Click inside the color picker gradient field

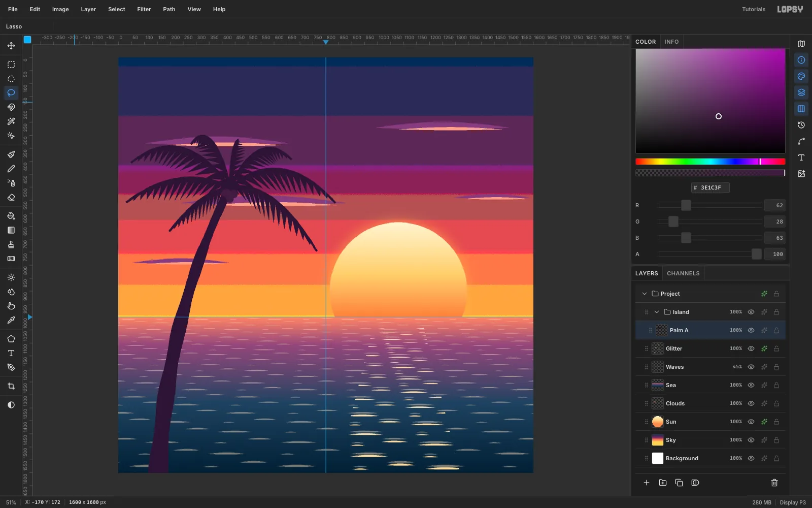click(x=710, y=101)
